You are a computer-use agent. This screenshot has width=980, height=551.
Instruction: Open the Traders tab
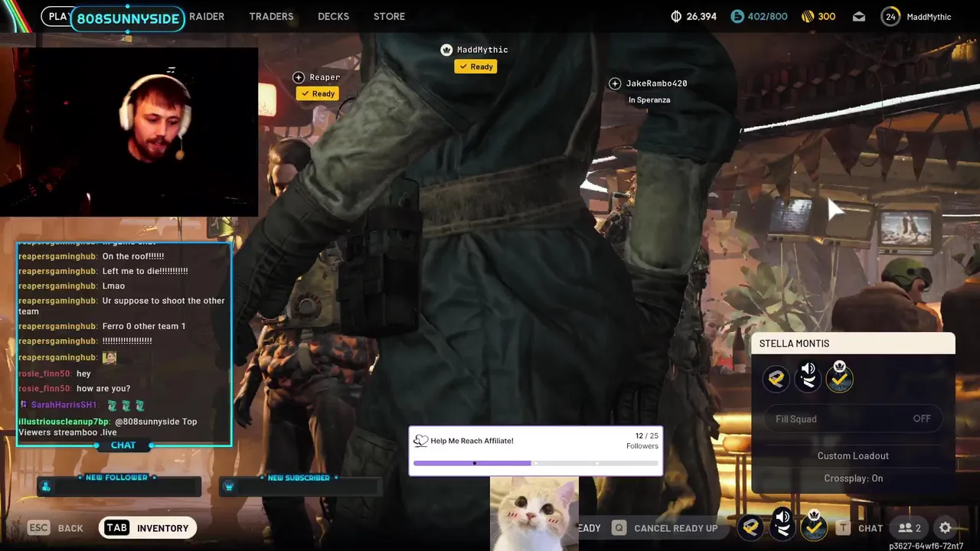[x=271, y=16]
